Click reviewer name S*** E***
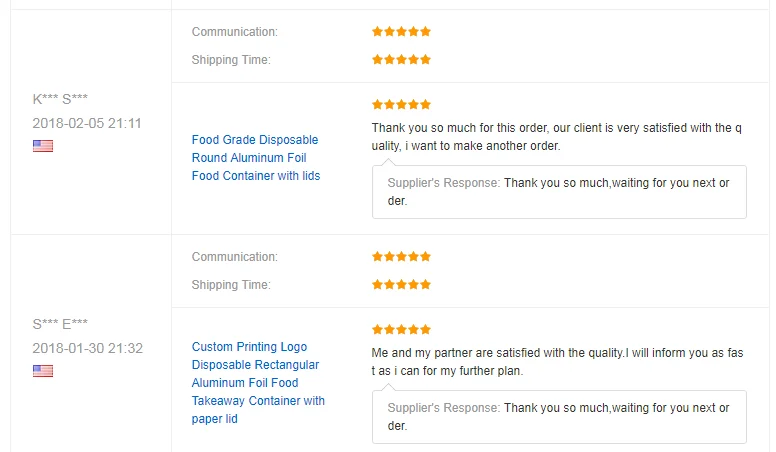The width and height of the screenshot is (776, 452). 60,324
